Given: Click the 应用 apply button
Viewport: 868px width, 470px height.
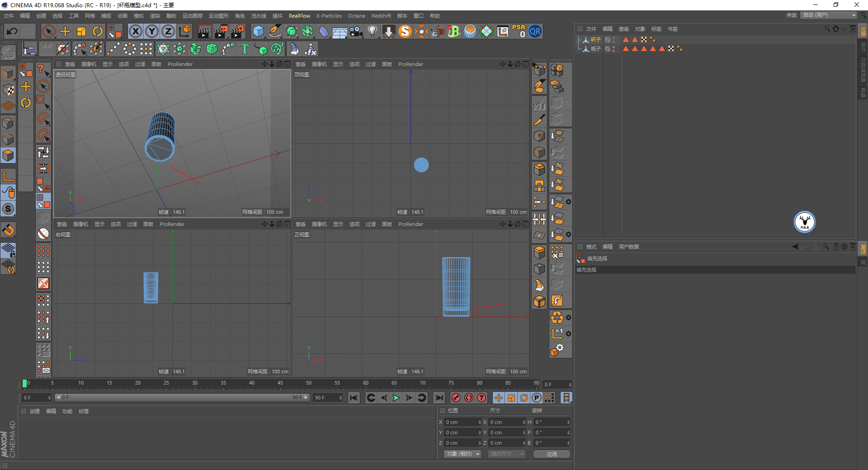Looking at the screenshot, I should [552, 454].
